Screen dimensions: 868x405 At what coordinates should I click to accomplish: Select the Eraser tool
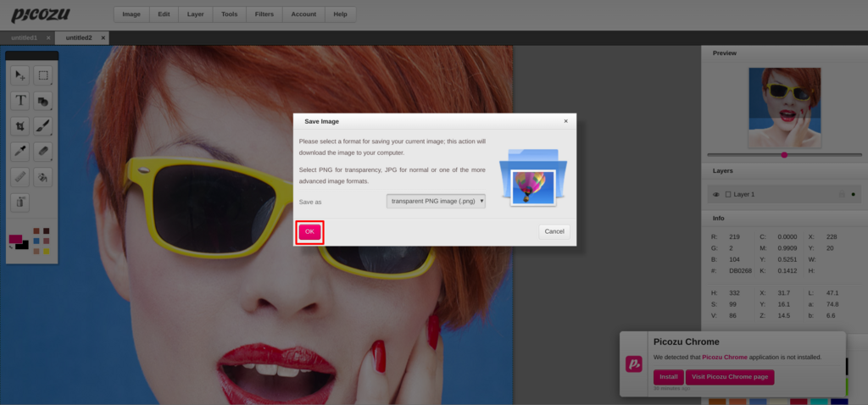coord(42,152)
